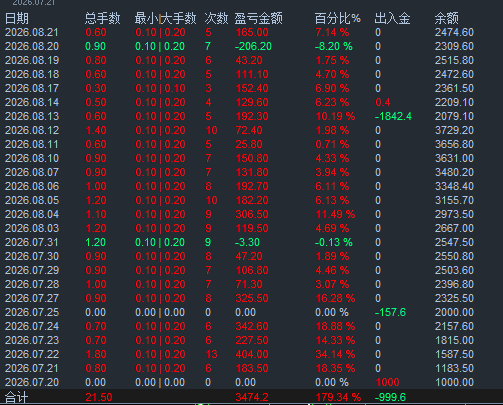The height and width of the screenshot is (405, 503).
Task: Select the 2026.08.21 row date
Action: coord(32,32)
